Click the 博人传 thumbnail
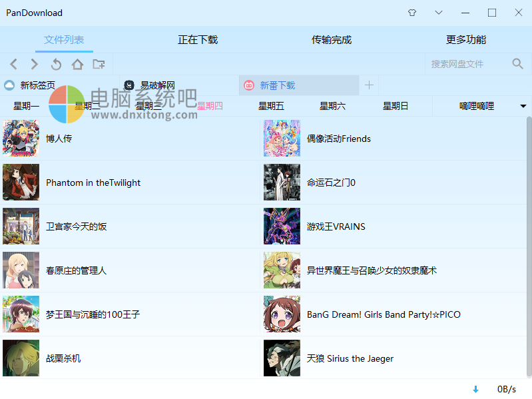532x399 pixels. click(x=21, y=138)
